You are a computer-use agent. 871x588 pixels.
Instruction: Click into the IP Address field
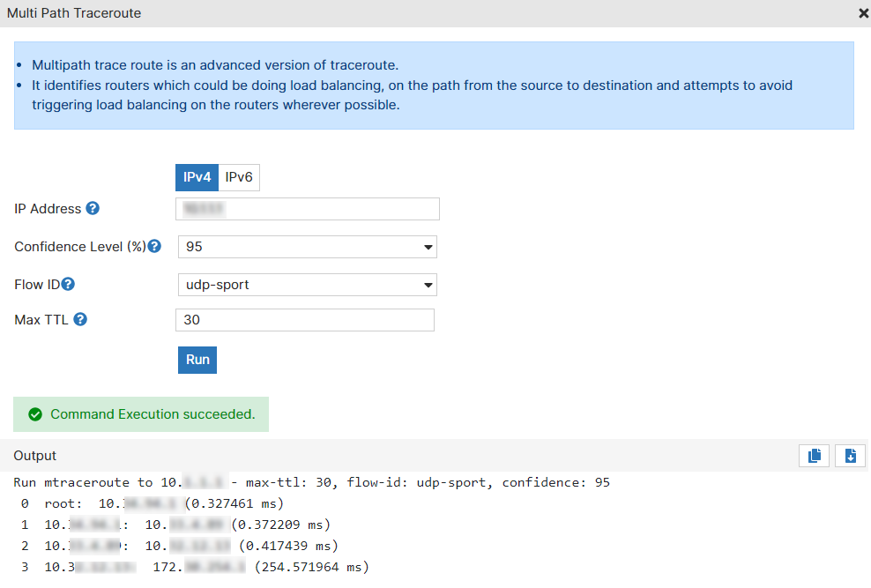tap(307, 209)
